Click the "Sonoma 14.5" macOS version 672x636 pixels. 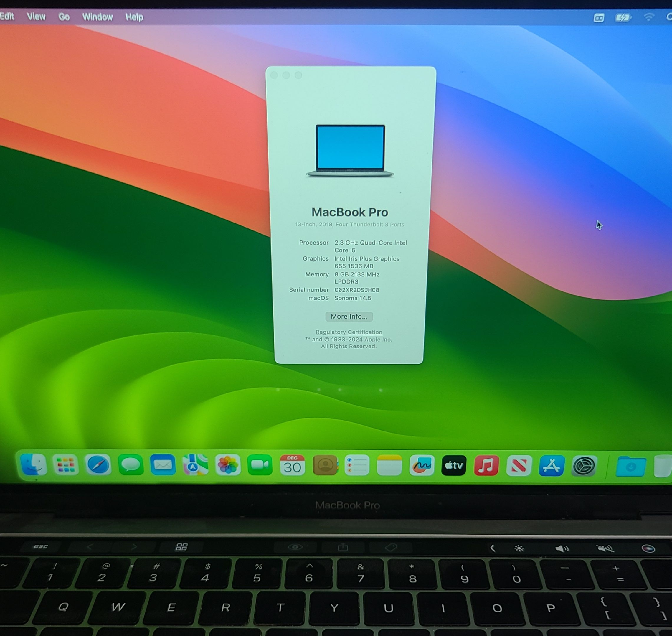point(353,298)
